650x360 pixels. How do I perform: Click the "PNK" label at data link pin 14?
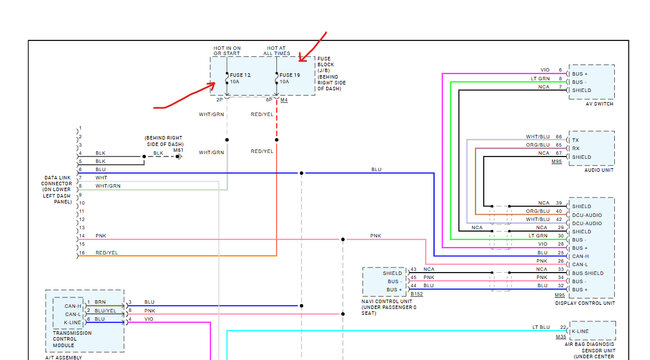[x=101, y=236]
